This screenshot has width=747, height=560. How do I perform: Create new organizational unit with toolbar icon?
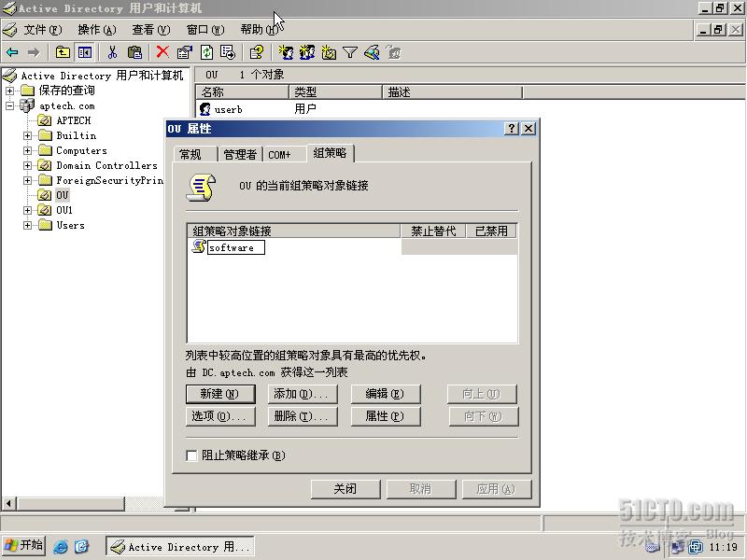coord(329,52)
